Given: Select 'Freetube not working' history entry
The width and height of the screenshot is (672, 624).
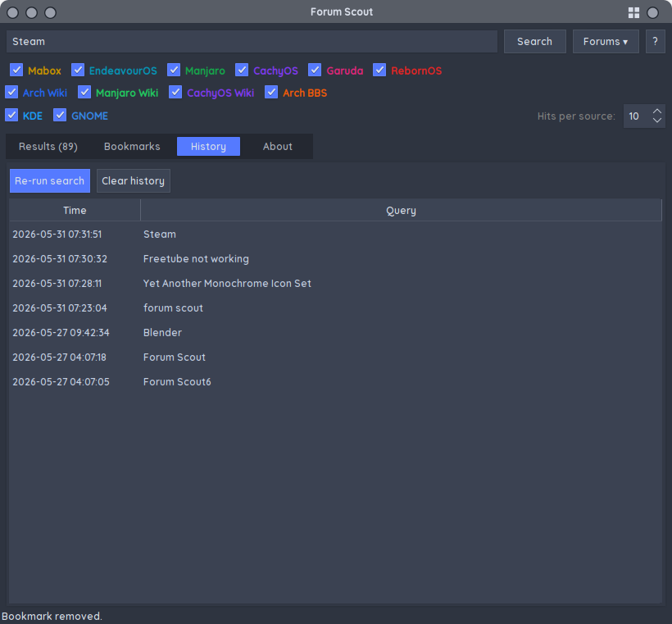Looking at the screenshot, I should pos(335,259).
